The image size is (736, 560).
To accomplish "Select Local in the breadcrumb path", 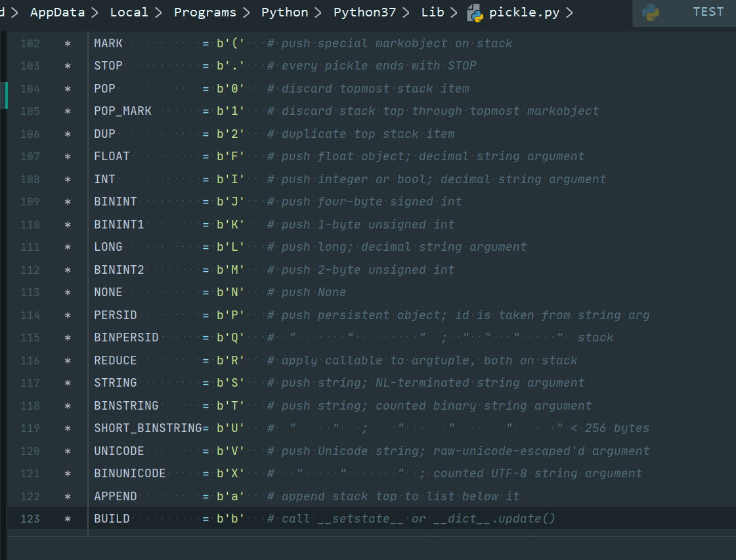I will pyautogui.click(x=129, y=12).
